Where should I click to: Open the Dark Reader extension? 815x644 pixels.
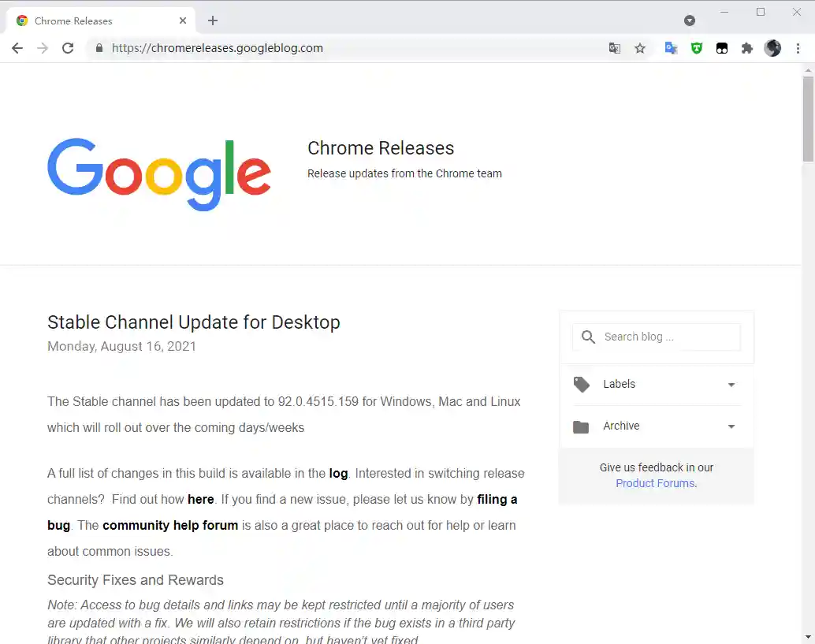pos(722,48)
